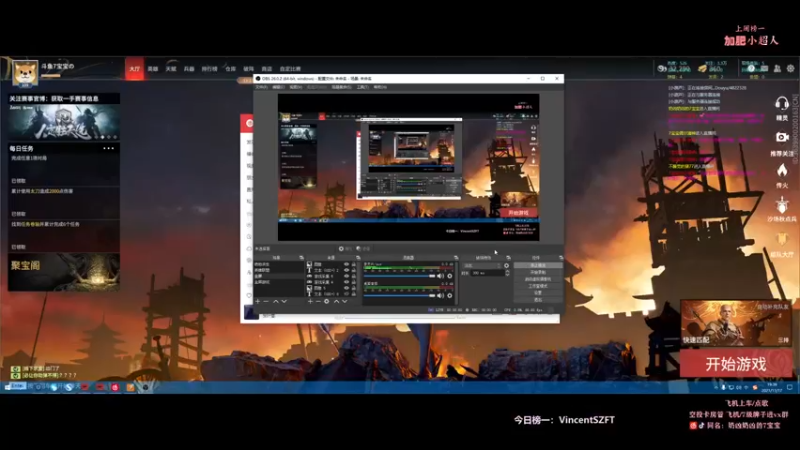
Task: Click the player avatar portrait
Action: point(24,72)
